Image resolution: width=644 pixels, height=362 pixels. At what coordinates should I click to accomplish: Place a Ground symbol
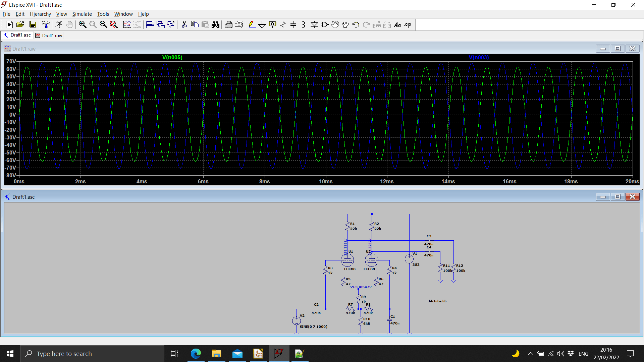pos(262,24)
